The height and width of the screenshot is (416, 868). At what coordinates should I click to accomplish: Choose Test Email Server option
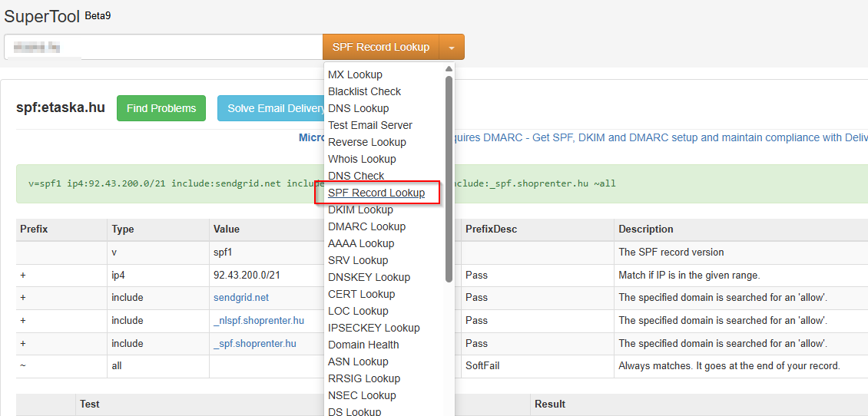click(369, 125)
